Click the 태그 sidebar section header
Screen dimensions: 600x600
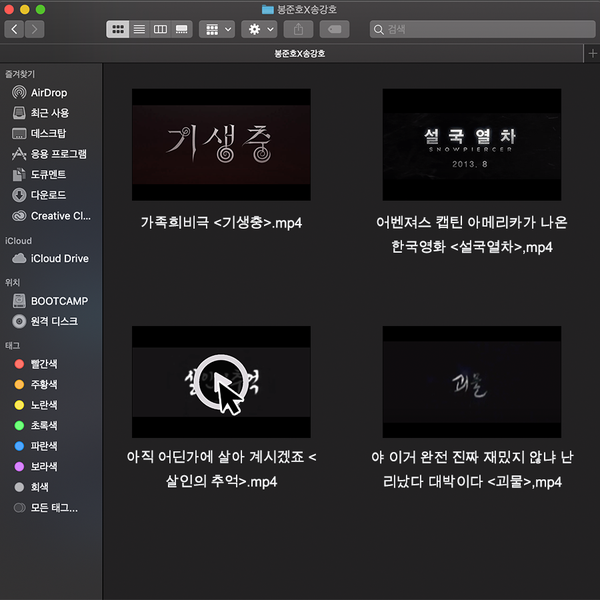12,346
